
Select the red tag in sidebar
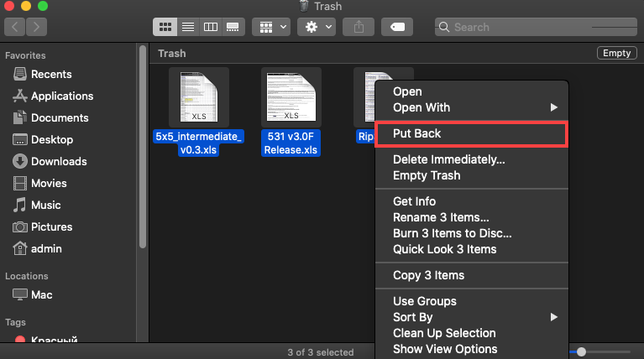(46, 339)
